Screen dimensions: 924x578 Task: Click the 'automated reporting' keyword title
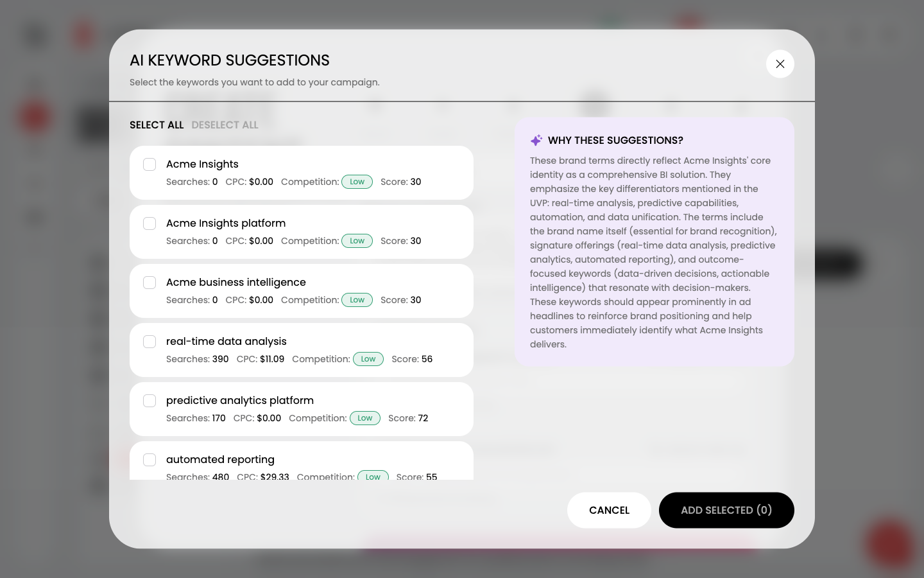[x=220, y=460]
